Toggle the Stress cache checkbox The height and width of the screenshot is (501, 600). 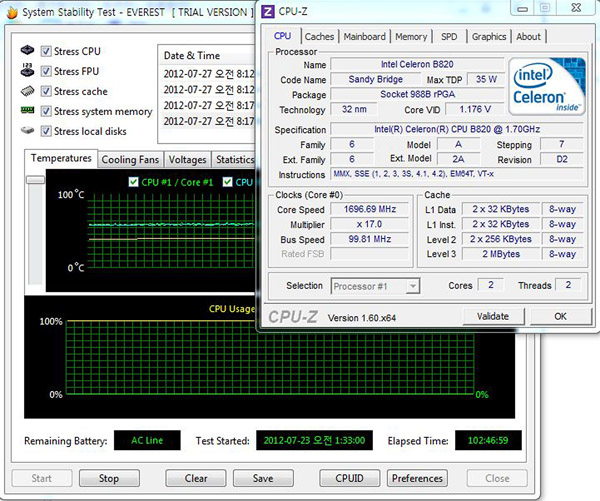pyautogui.click(x=46, y=91)
